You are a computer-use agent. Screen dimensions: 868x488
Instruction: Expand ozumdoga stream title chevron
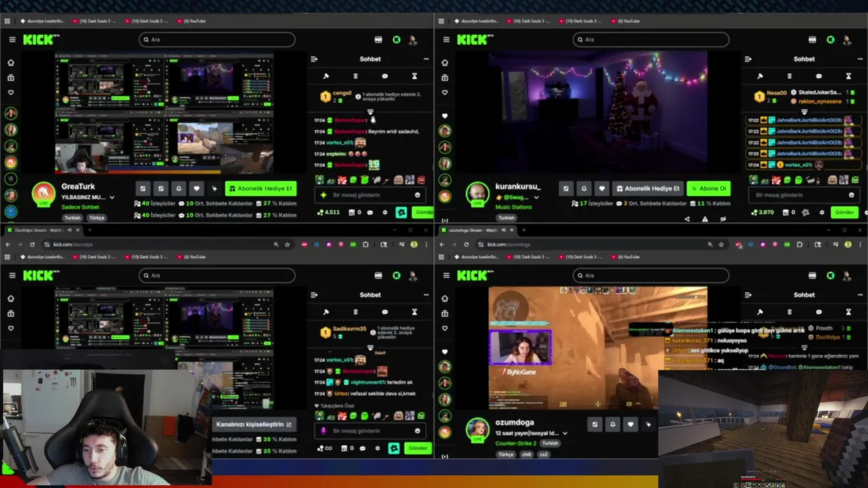tap(565, 433)
